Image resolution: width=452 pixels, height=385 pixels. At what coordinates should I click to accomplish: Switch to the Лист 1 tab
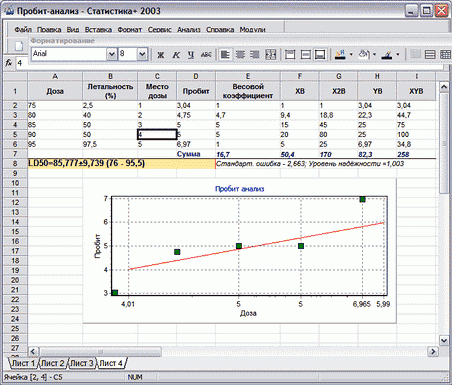pyautogui.click(x=22, y=363)
